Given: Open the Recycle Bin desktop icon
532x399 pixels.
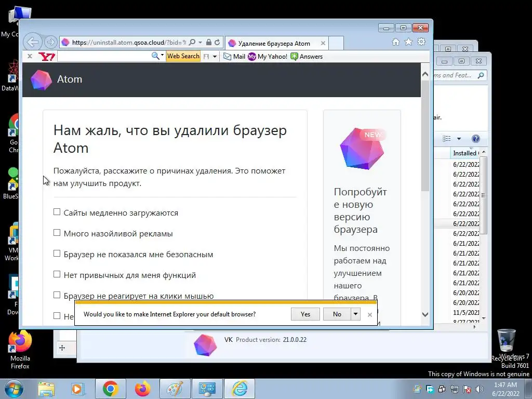Looking at the screenshot, I should coord(506,345).
